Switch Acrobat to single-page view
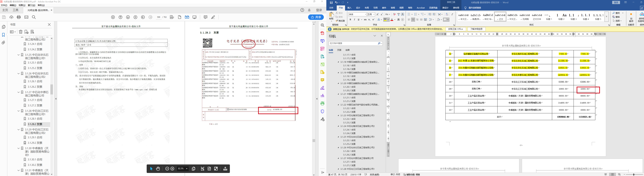 180,17
